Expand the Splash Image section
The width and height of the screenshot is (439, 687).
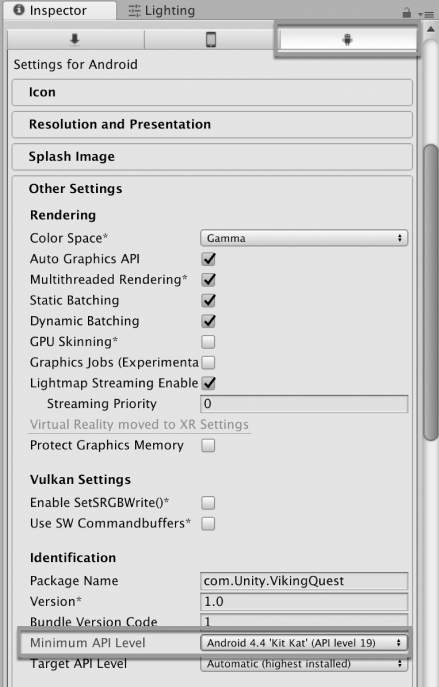[x=212, y=157]
